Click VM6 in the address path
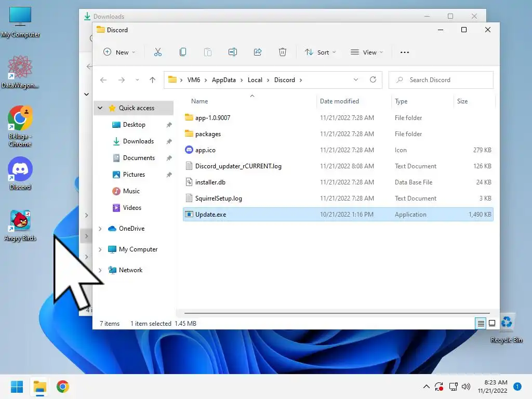 [193, 80]
